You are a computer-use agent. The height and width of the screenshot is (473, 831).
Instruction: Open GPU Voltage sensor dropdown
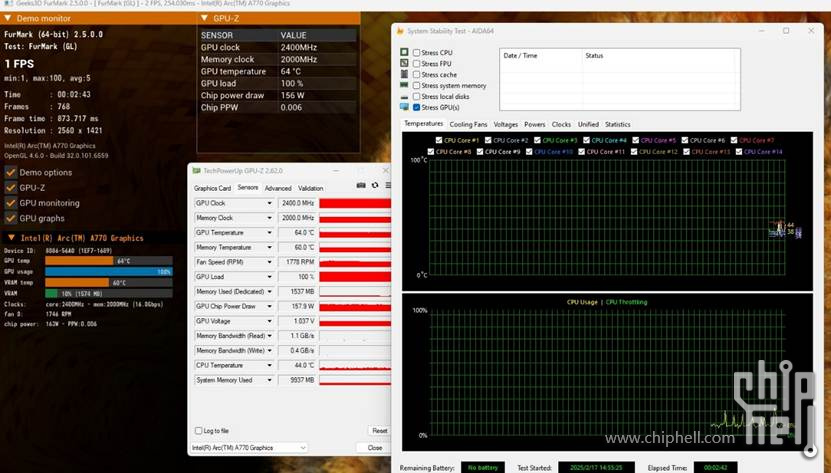(x=269, y=321)
